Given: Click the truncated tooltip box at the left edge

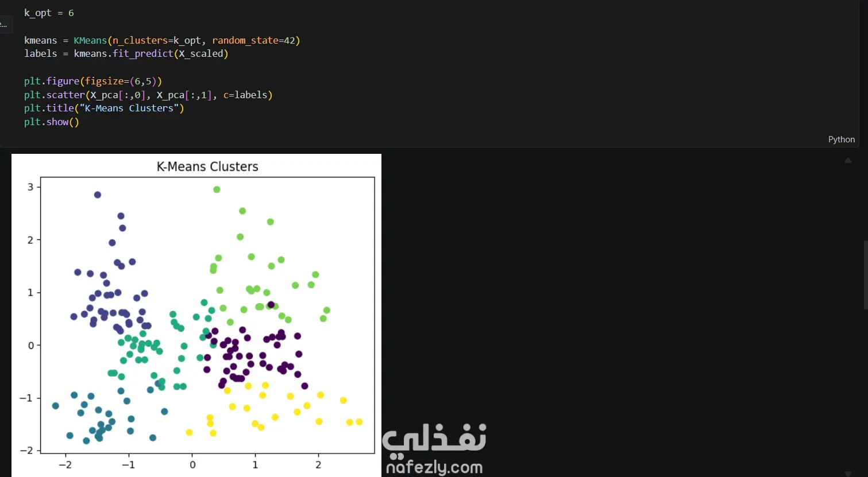Looking at the screenshot, I should coord(6,25).
